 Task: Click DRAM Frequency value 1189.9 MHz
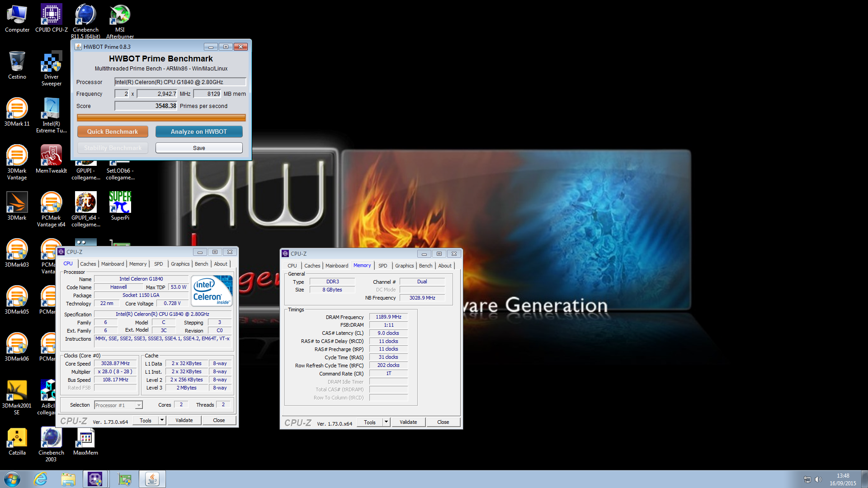[388, 317]
